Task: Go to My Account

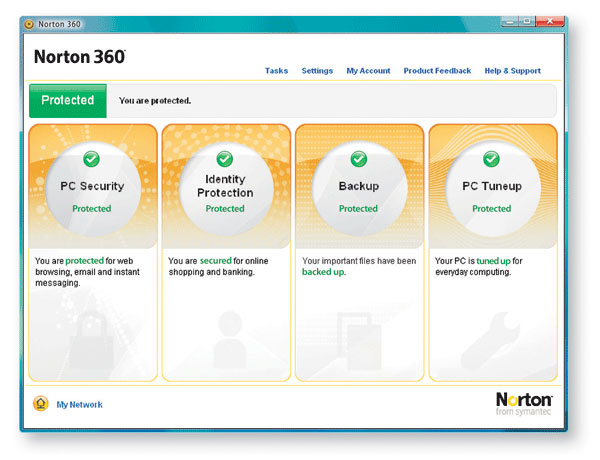Action: pyautogui.click(x=368, y=71)
